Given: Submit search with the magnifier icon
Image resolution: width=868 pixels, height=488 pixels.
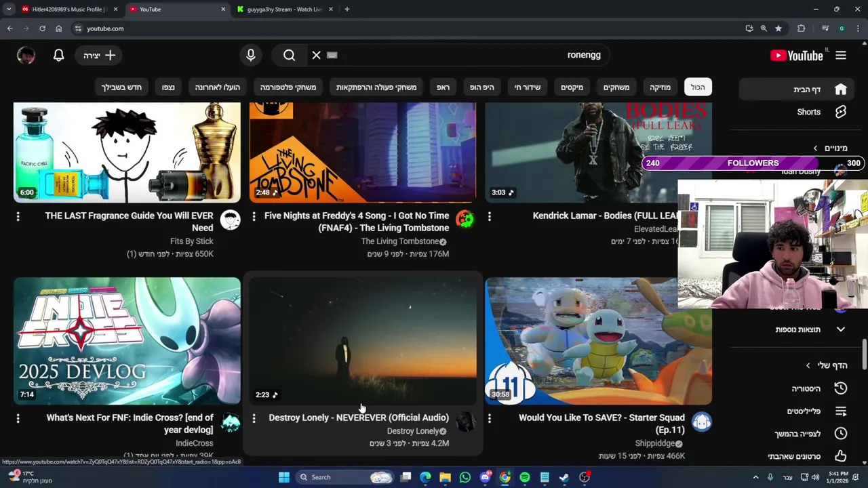Looking at the screenshot, I should [290, 56].
